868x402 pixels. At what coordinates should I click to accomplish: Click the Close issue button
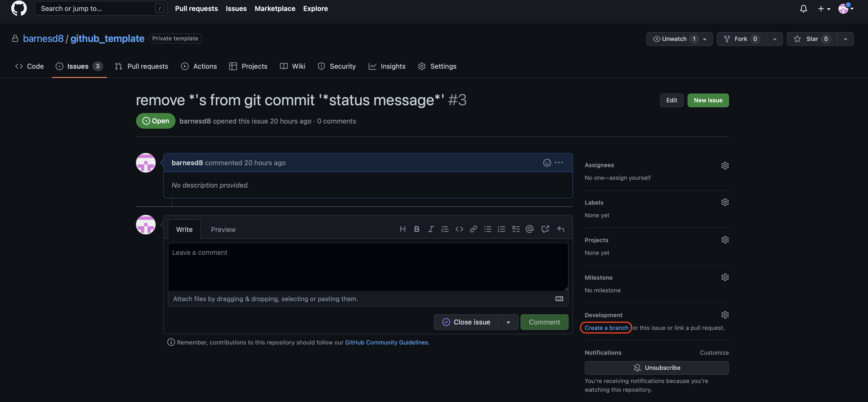click(466, 322)
